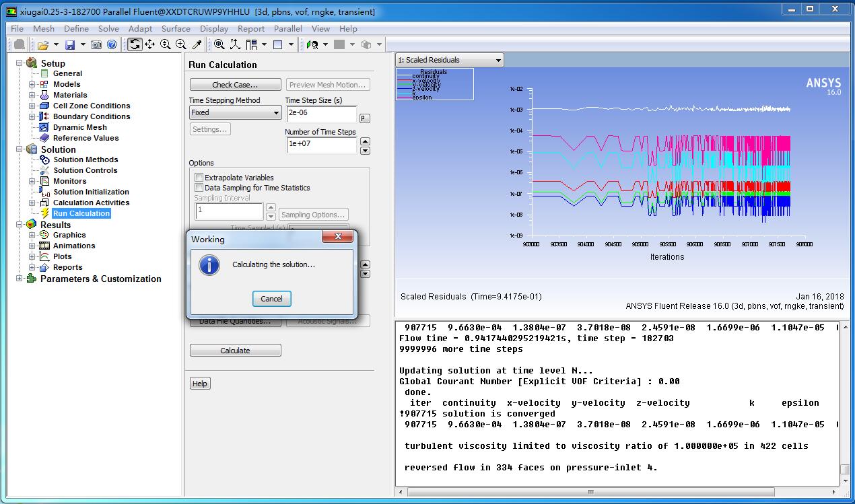Decrease Number of Time Steps with down arrow
The height and width of the screenshot is (504, 855).
365,149
